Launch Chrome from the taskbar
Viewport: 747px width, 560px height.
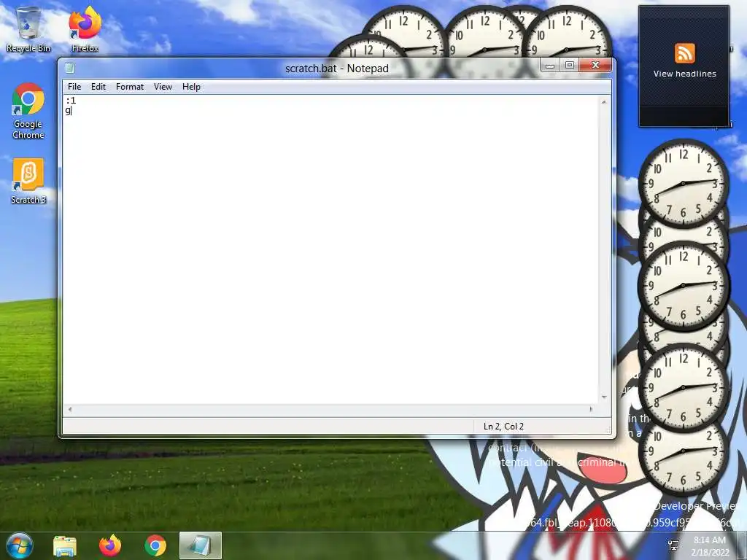tap(155, 546)
